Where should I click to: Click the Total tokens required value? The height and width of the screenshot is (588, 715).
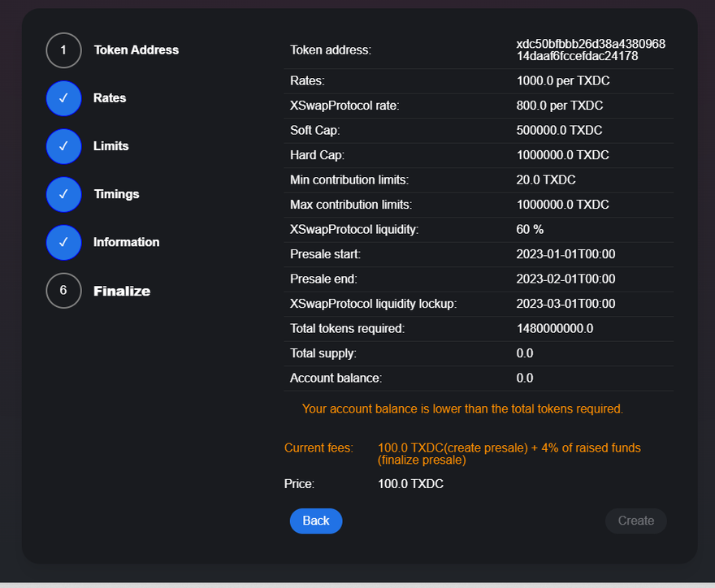pos(555,328)
